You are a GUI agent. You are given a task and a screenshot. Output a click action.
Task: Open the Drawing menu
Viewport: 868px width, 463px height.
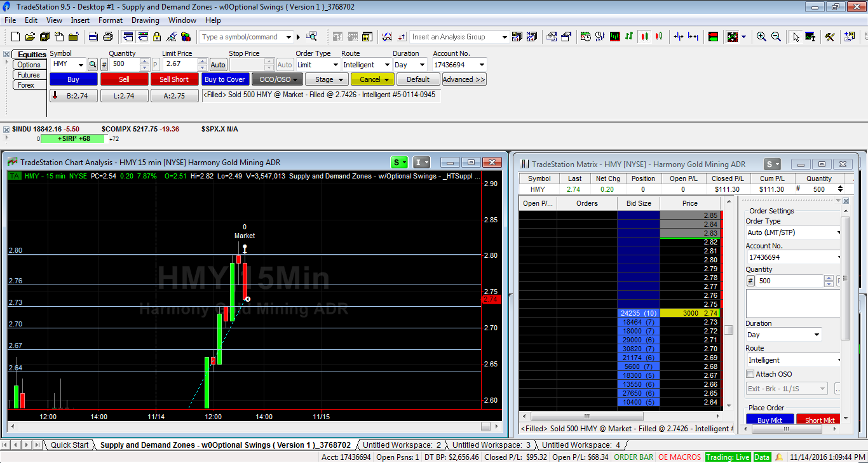click(146, 20)
